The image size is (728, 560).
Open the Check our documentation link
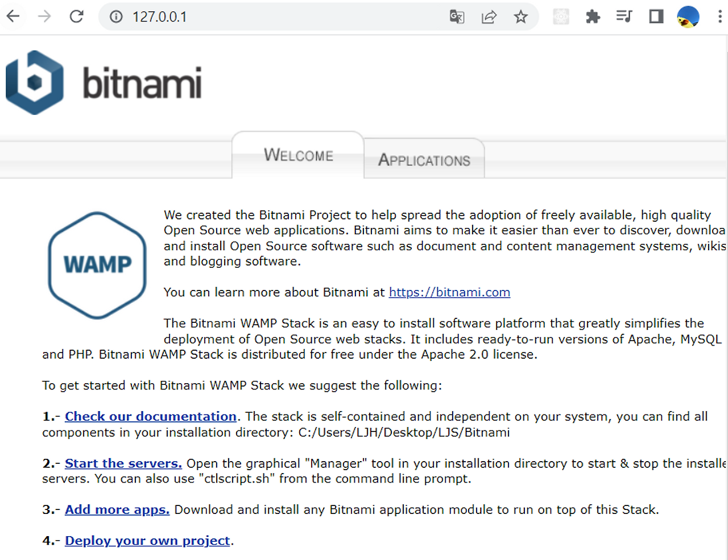pyautogui.click(x=151, y=416)
